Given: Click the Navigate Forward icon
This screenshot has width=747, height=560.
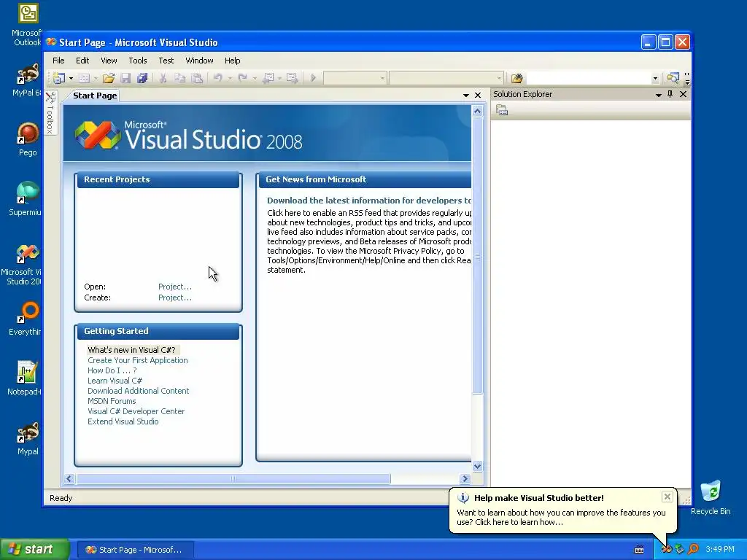Looking at the screenshot, I should [292, 77].
